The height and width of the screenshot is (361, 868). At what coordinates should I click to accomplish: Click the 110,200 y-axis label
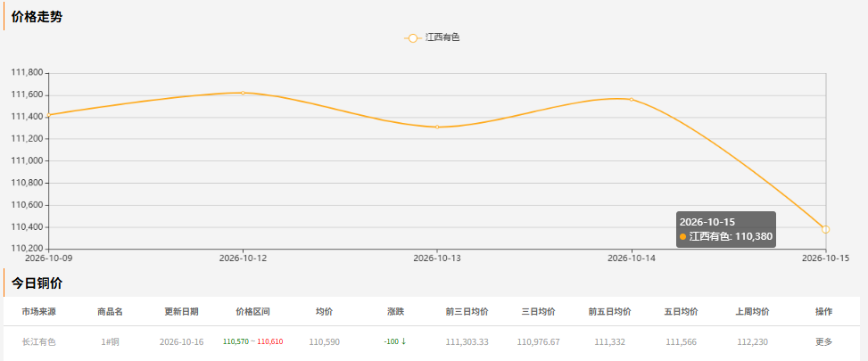[27, 249]
